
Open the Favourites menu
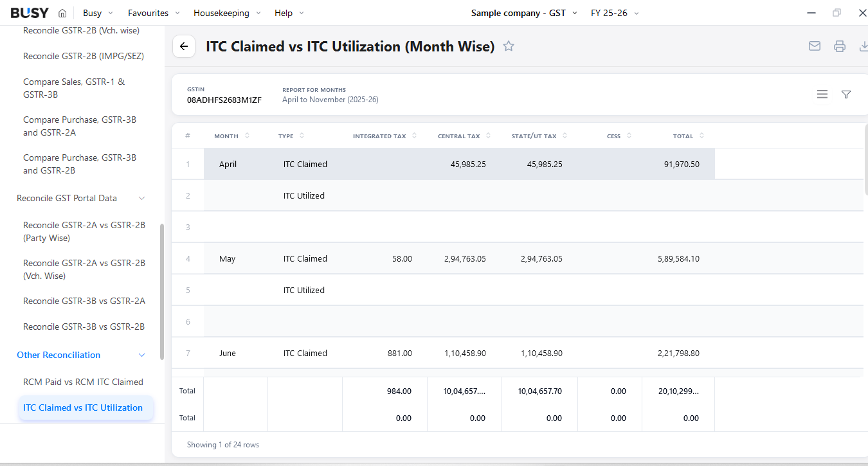point(154,13)
